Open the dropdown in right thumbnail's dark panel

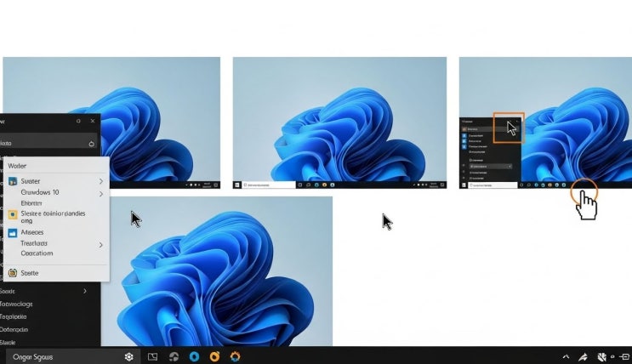click(490, 166)
